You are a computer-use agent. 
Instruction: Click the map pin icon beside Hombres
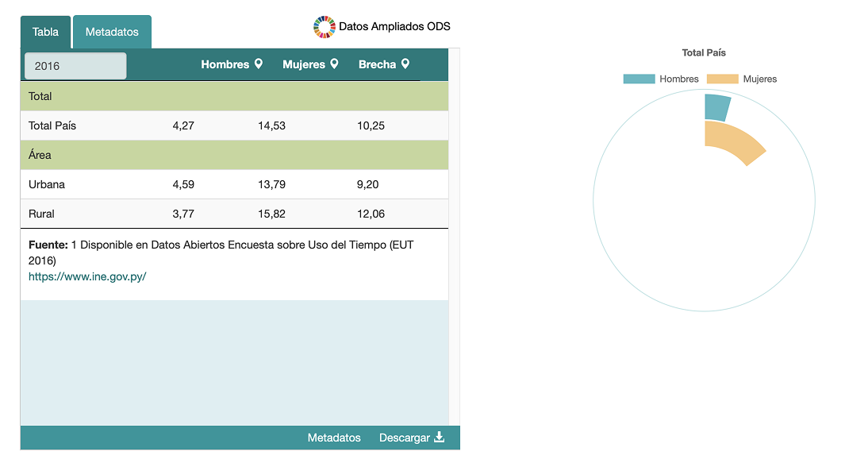258,64
